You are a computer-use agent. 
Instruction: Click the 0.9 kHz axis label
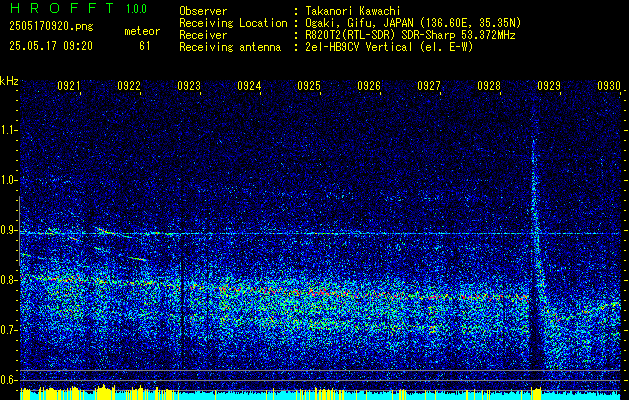(x=9, y=230)
